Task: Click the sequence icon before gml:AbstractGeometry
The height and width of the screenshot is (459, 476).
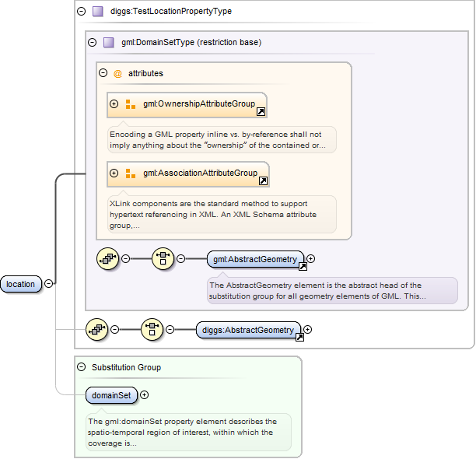Action: pyautogui.click(x=107, y=259)
